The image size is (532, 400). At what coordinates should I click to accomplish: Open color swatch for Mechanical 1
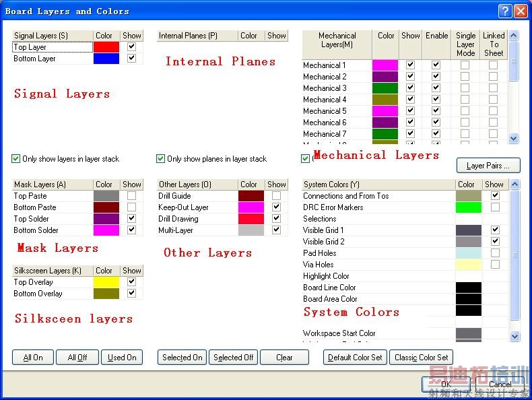[385, 65]
